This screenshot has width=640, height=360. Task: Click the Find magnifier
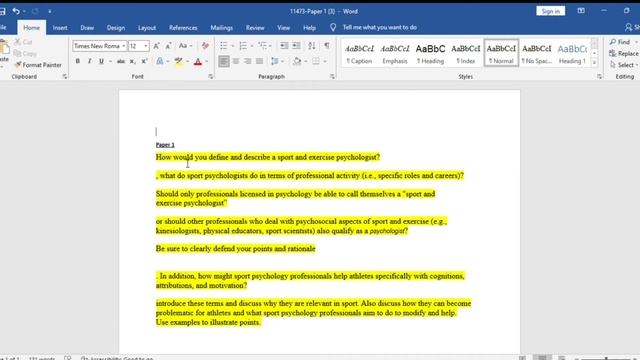620,42
